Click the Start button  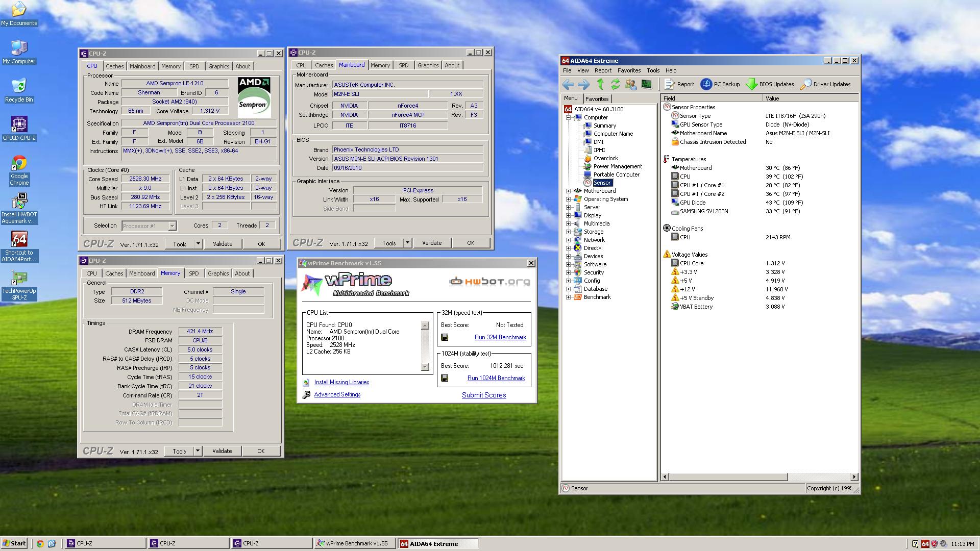tap(14, 543)
